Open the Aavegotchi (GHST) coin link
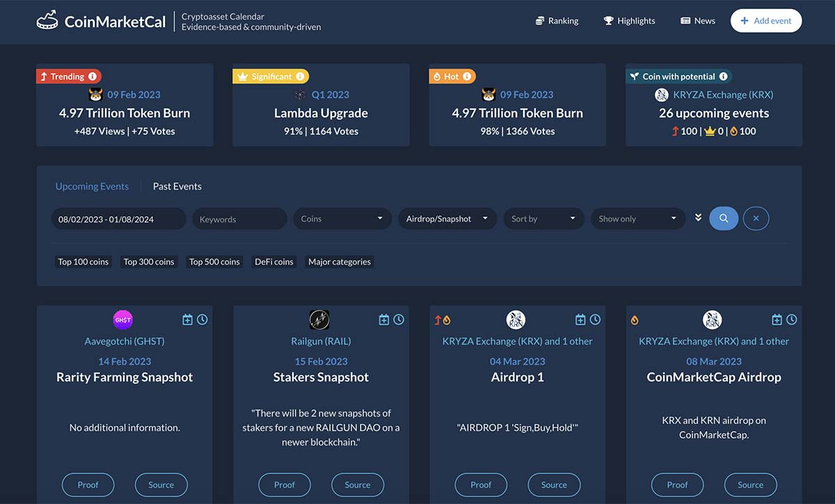 click(125, 341)
